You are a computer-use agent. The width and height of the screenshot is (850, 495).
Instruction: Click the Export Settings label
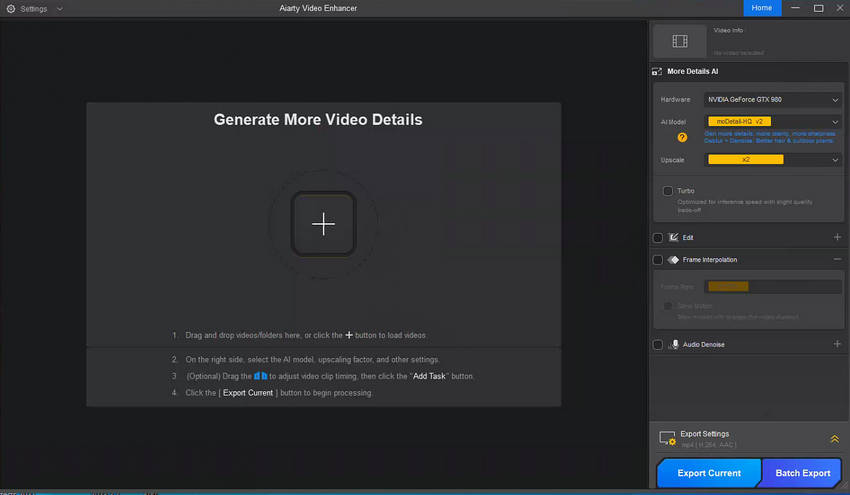(704, 434)
